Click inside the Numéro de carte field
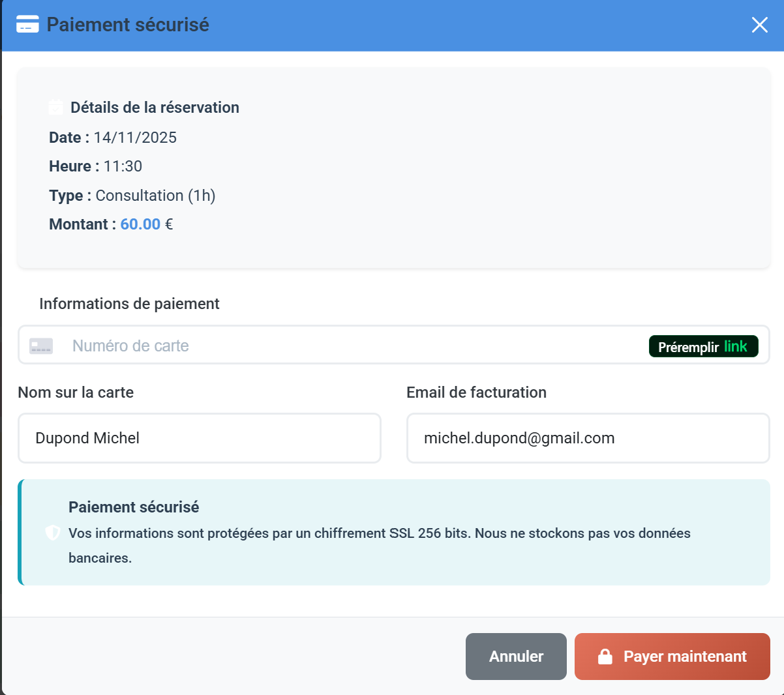Viewport: 784px width, 695px height. click(261, 346)
